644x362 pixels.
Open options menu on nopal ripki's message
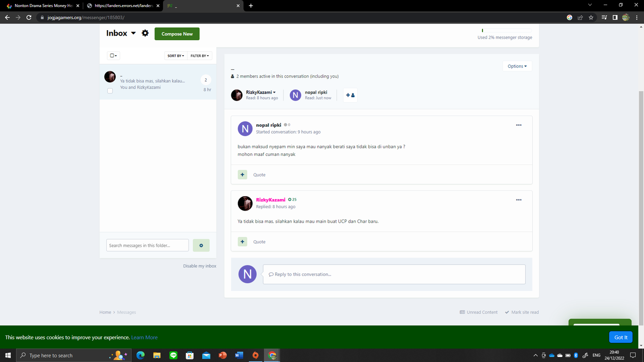tap(519, 125)
